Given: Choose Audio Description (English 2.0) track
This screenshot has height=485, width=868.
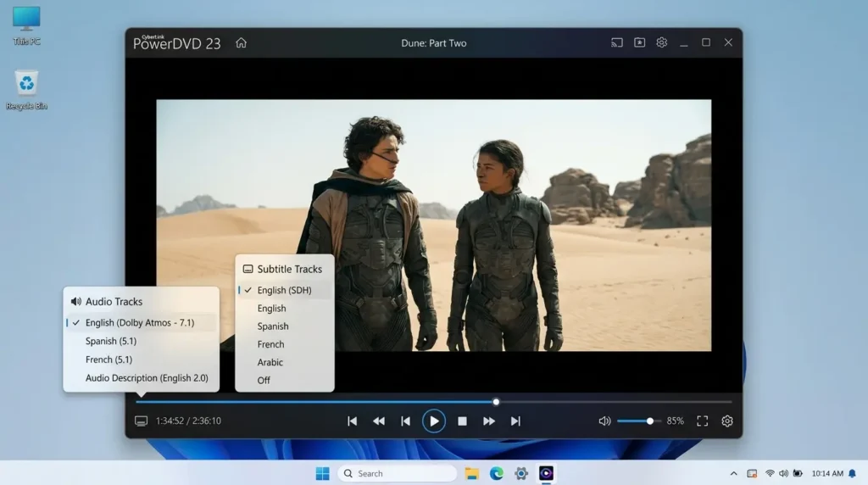Looking at the screenshot, I should (x=147, y=377).
